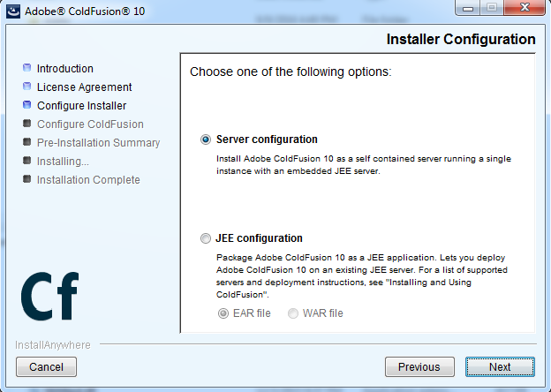Click the Configure Installer step bullet icon
Image resolution: width=551 pixels, height=392 pixels.
(27, 105)
